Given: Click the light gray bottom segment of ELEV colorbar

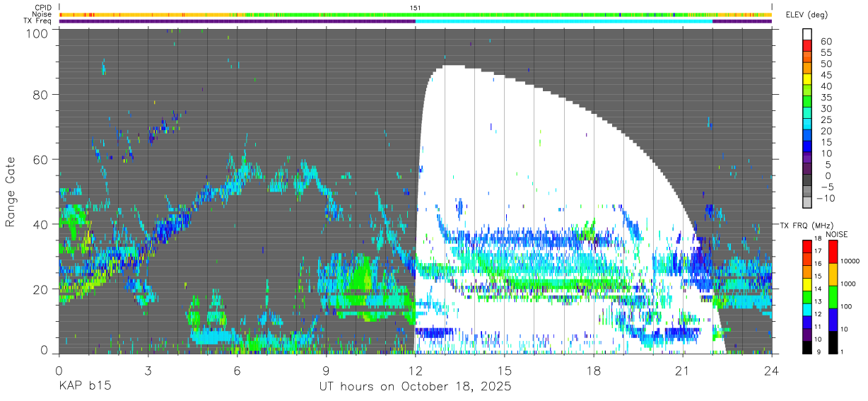Looking at the screenshot, I should pos(807,203).
